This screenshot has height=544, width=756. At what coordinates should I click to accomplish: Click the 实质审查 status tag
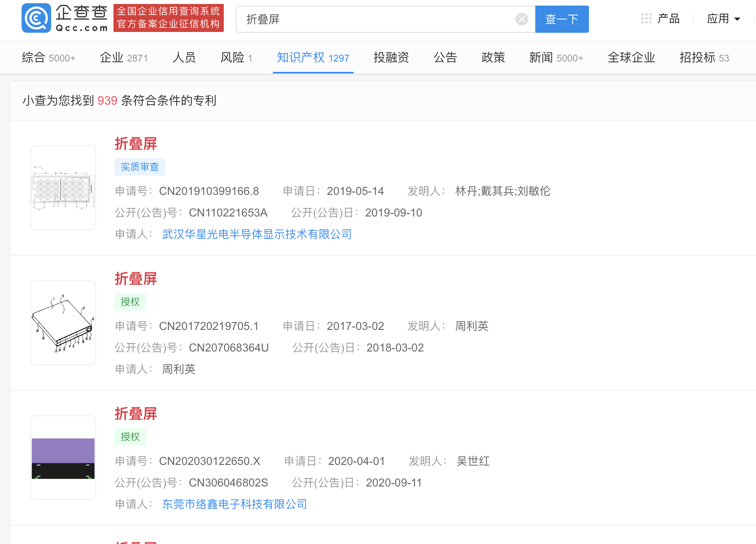pos(140,167)
